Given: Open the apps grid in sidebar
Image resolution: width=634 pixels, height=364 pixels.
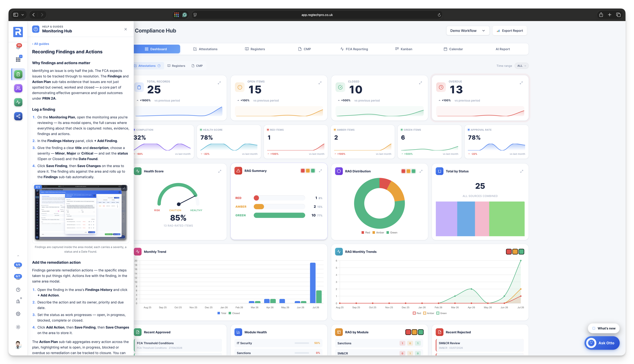Looking at the screenshot, I should pyautogui.click(x=18, y=59).
